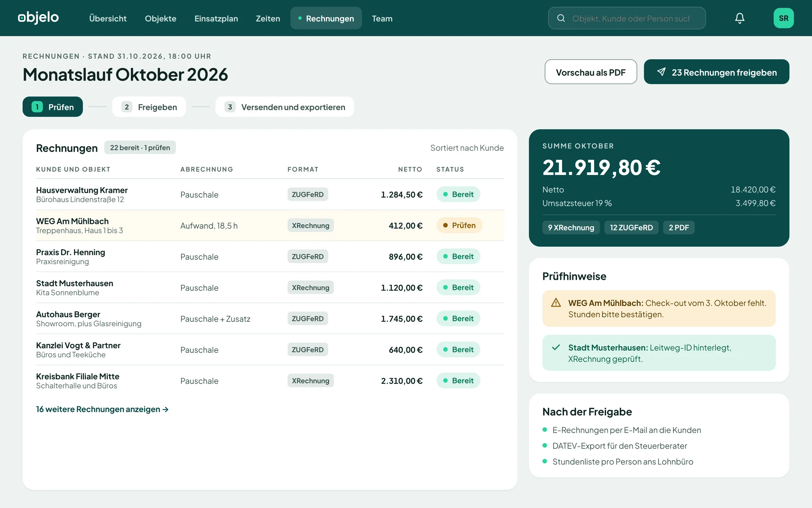The width and height of the screenshot is (812, 508).
Task: Show 16 weitere Rechnungen anzeigen
Action: tap(102, 409)
